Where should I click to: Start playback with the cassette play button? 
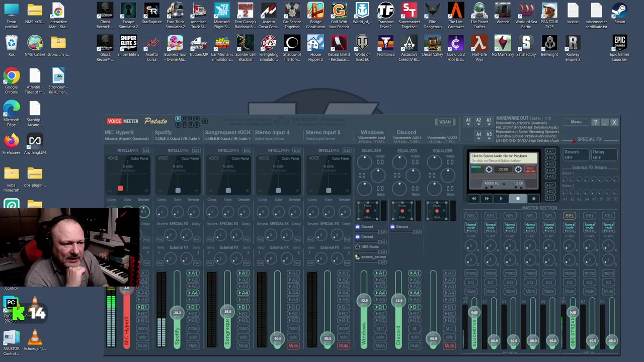click(501, 199)
